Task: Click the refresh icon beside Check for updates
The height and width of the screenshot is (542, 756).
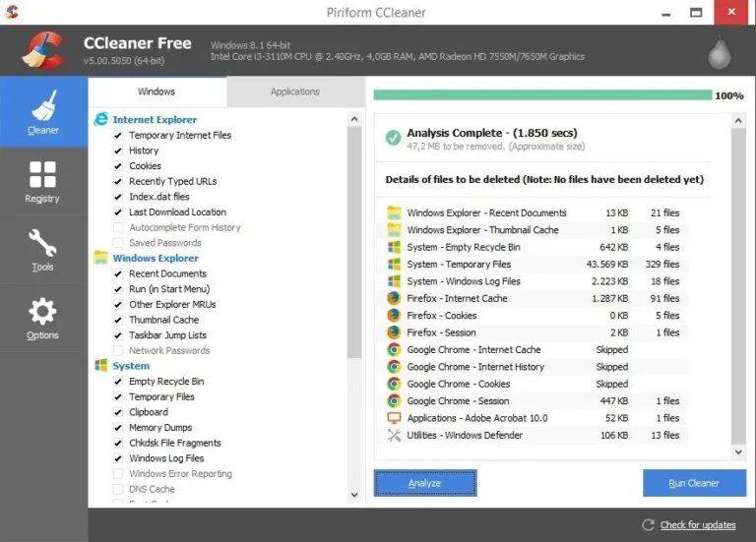Action: (x=648, y=524)
